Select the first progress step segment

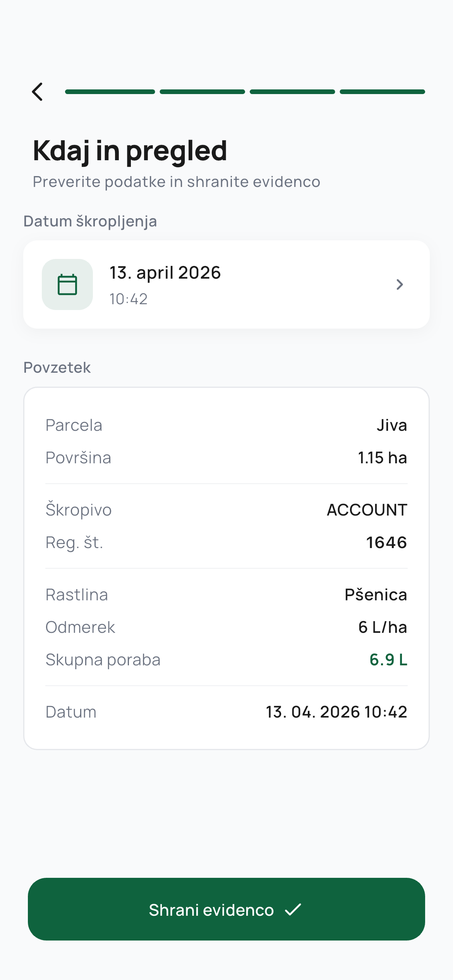tap(110, 92)
